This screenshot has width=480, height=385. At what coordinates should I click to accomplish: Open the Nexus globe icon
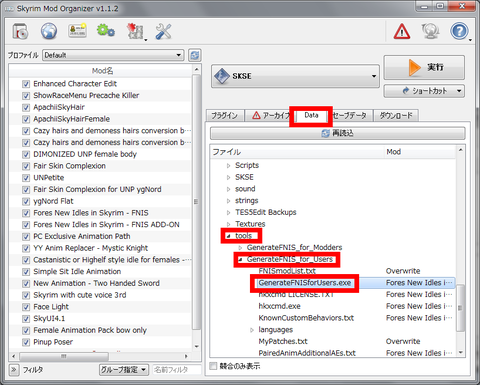coord(49,32)
